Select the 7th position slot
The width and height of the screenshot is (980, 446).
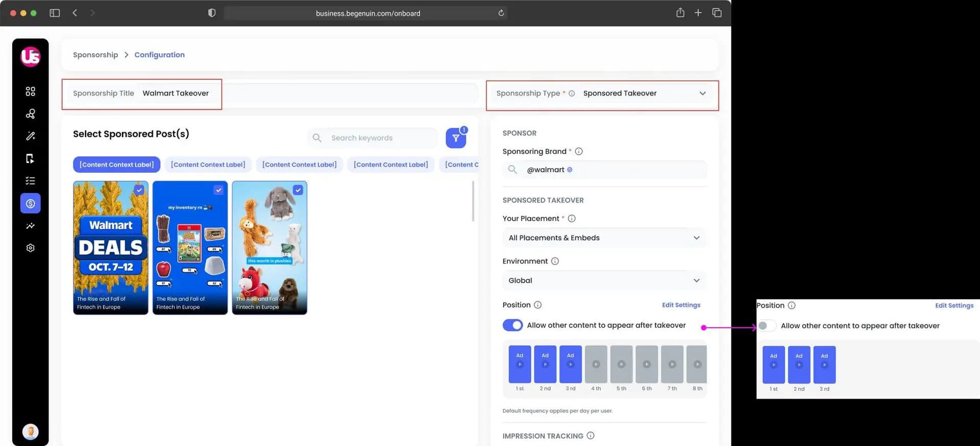pyautogui.click(x=672, y=364)
